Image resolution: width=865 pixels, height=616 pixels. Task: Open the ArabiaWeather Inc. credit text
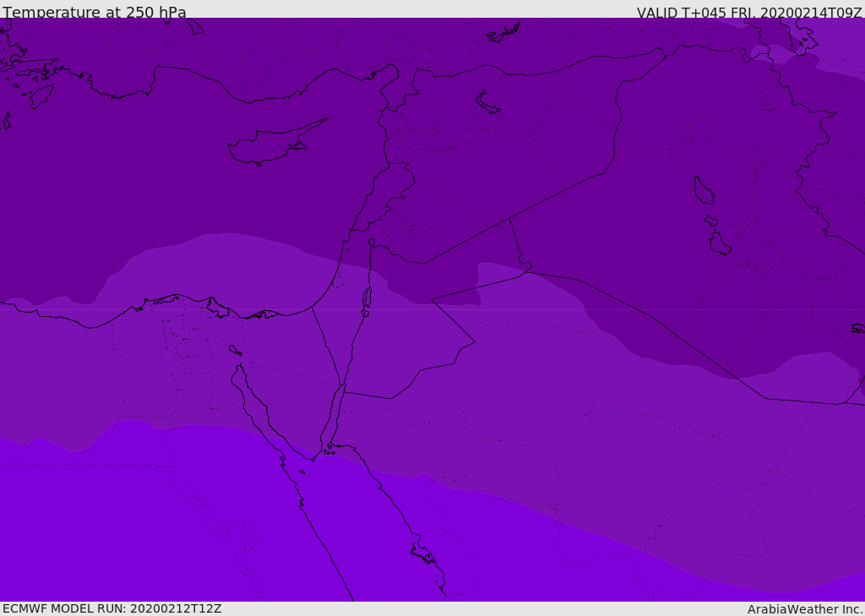click(805, 609)
